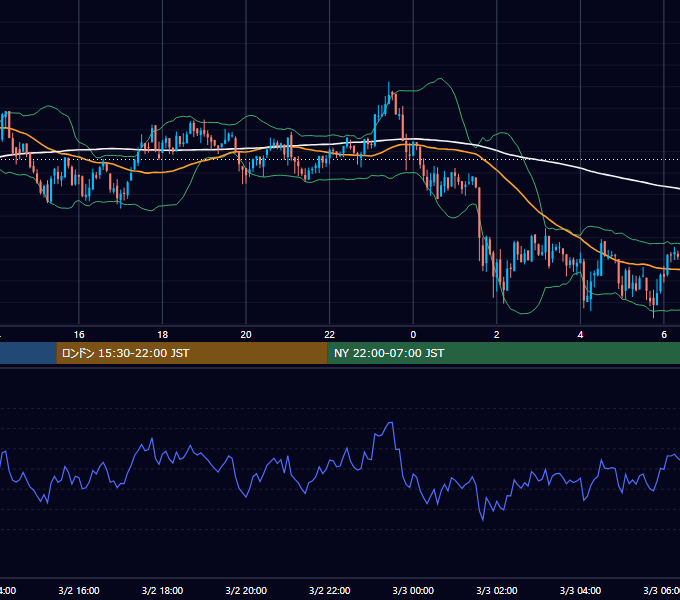Click the 3/2 16:00 label on indicator axis
The image size is (680, 600).
(x=79, y=590)
